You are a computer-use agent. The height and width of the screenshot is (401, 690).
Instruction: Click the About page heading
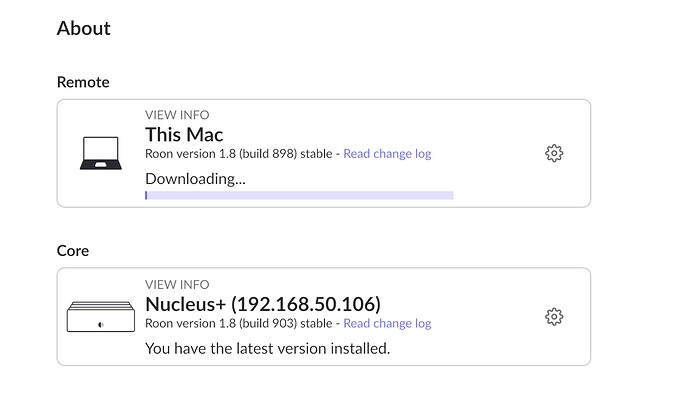84,28
